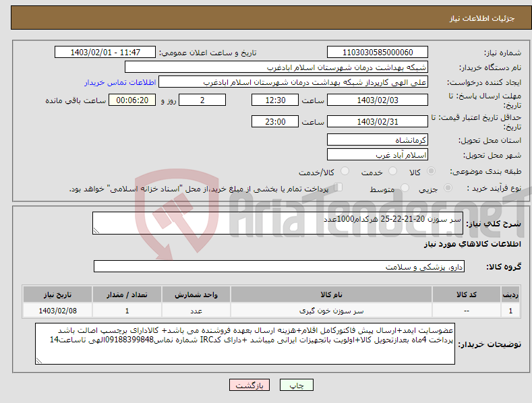Select the کالا/خدمت radio button
The image size is (532, 403).
click(345, 171)
